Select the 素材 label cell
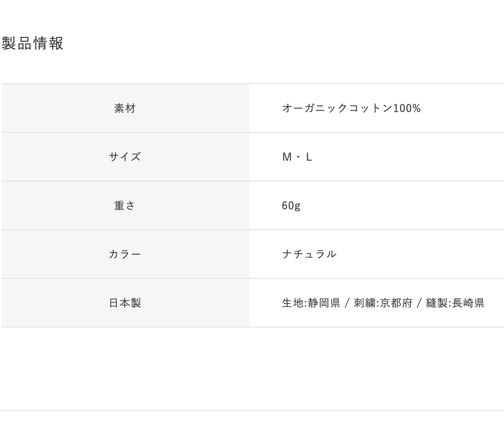The height and width of the screenshot is (424, 504). (125, 108)
